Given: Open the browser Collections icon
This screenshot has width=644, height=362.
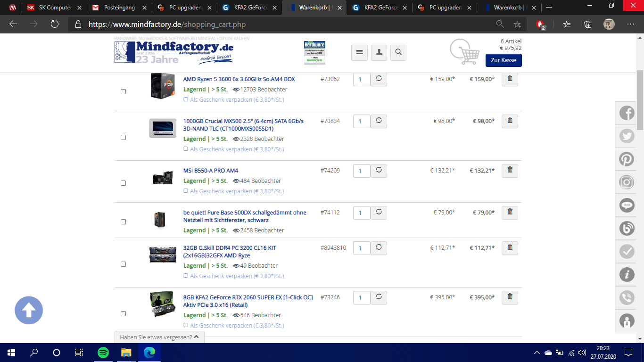Looking at the screenshot, I should pyautogui.click(x=587, y=24).
